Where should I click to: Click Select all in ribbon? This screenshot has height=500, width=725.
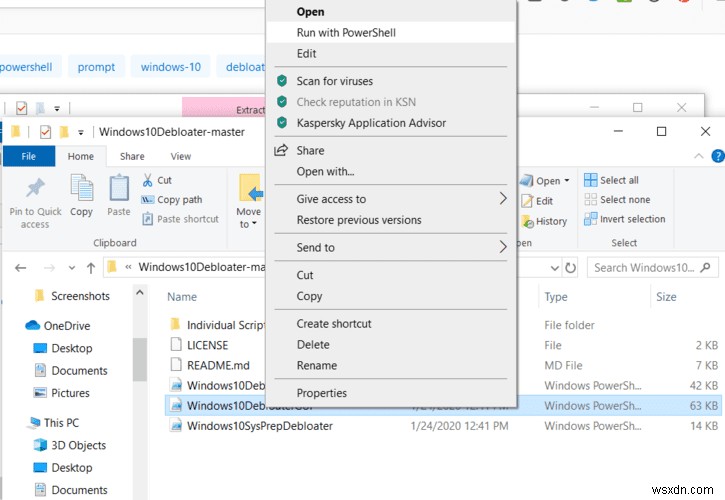tap(611, 180)
